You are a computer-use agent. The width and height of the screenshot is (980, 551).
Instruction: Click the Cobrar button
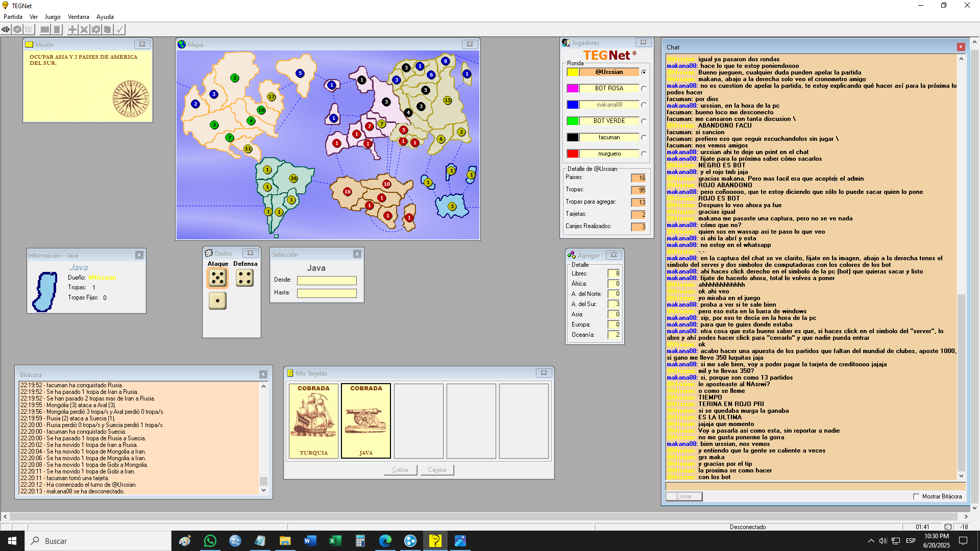coord(400,470)
